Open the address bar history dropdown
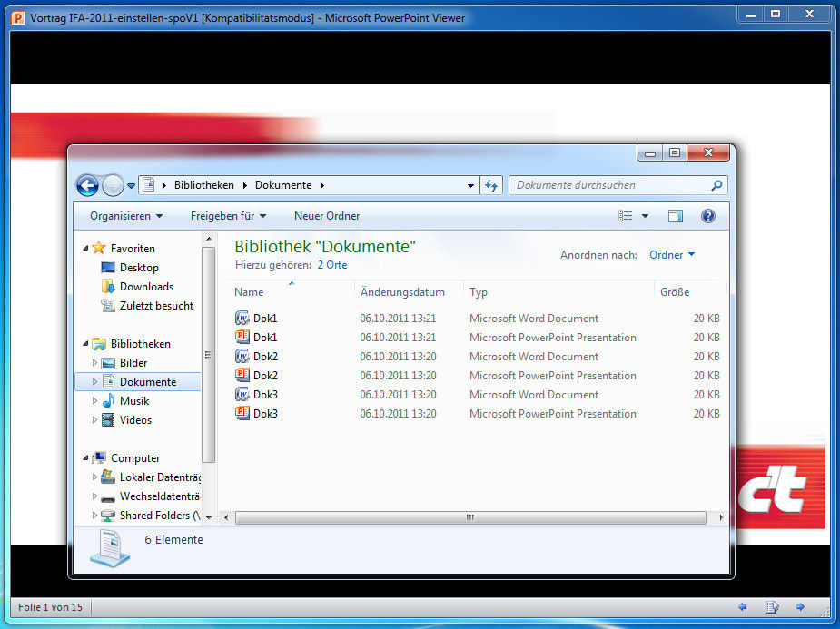 pos(470,186)
